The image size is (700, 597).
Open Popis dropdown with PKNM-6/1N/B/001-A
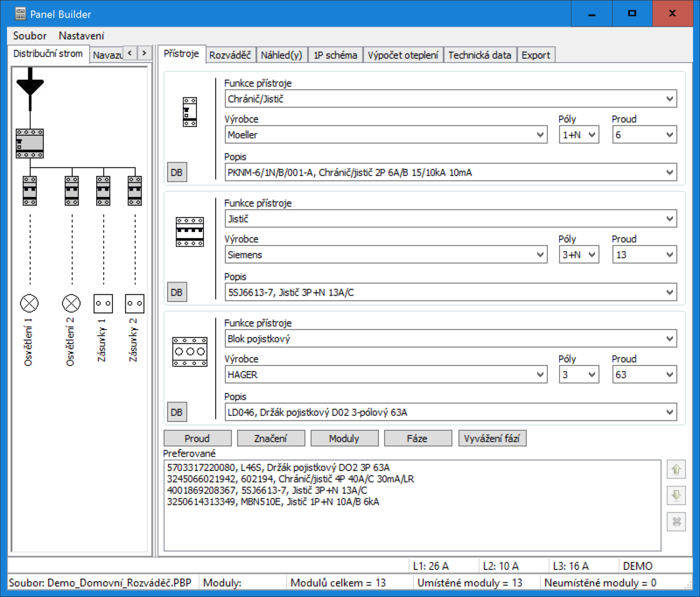(x=451, y=173)
